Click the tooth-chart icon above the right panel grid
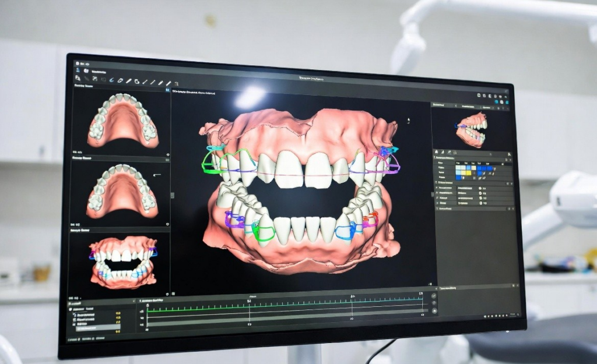Viewport: 597px width, 364px height. (x=436, y=151)
